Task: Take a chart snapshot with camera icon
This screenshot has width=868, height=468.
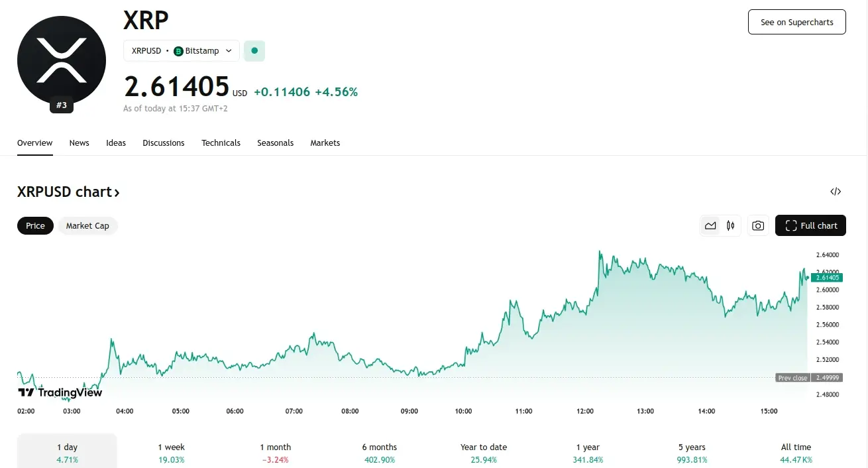Action: point(758,225)
